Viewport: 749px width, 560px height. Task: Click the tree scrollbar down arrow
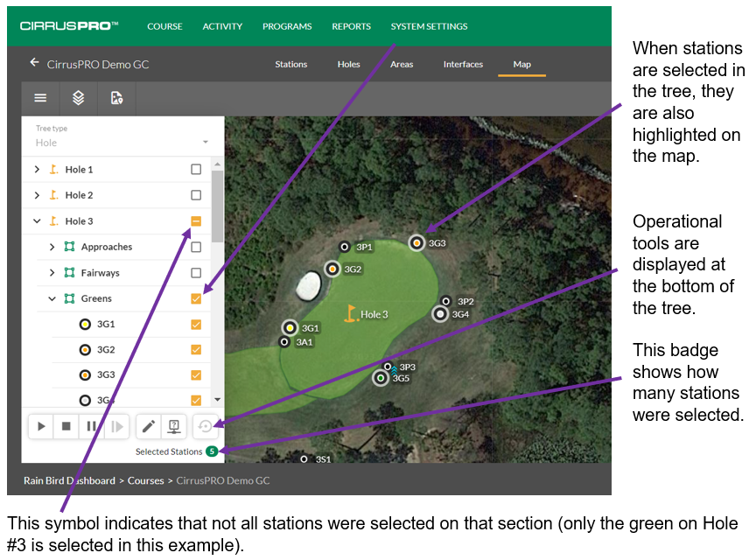(217, 400)
